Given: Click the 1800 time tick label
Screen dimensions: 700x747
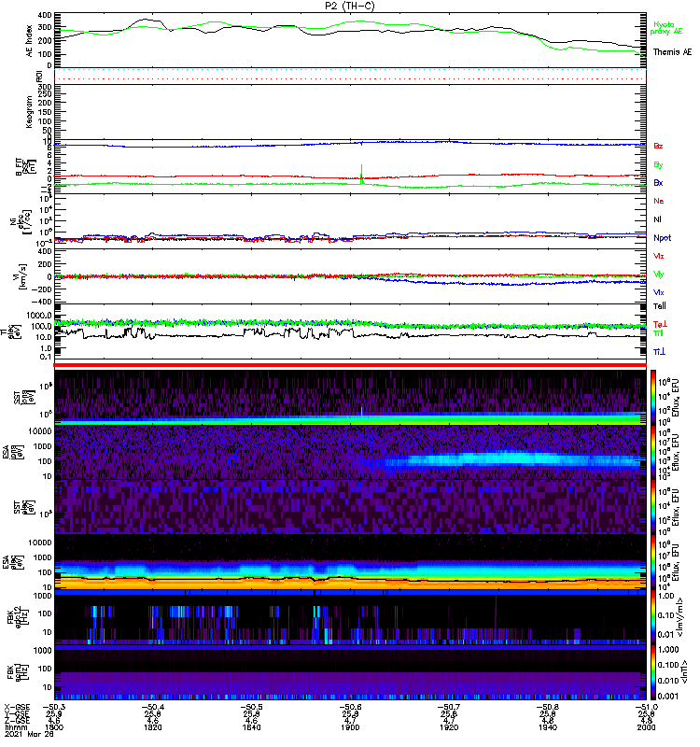Looking at the screenshot, I should [x=54, y=727].
